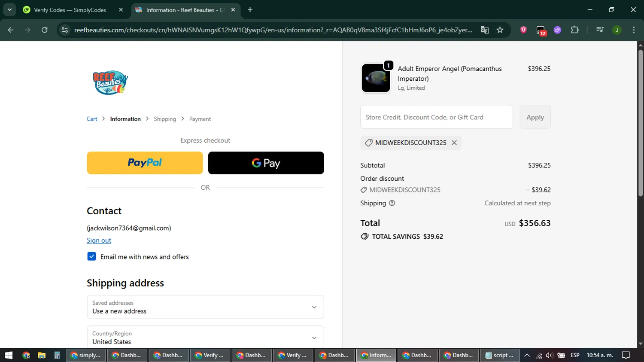644x362 pixels.
Task: Open the tab search dropdown arrow
Action: [x=9, y=10]
